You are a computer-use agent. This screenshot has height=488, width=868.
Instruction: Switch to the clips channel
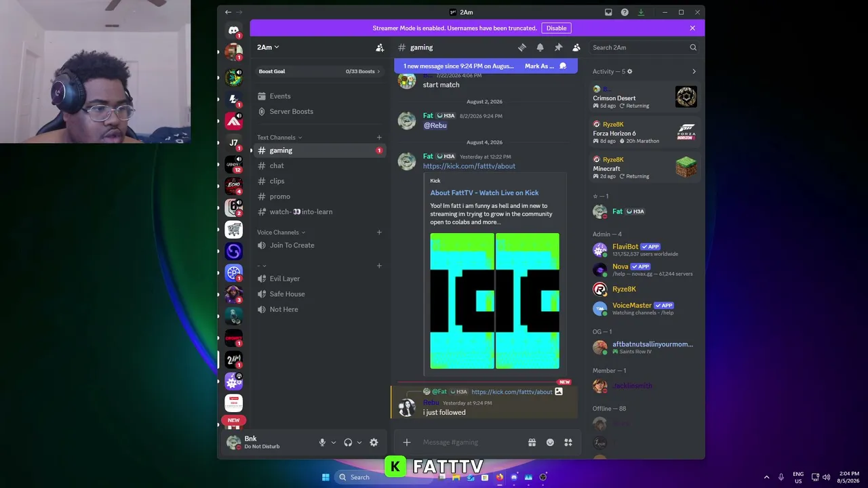[319, 181]
